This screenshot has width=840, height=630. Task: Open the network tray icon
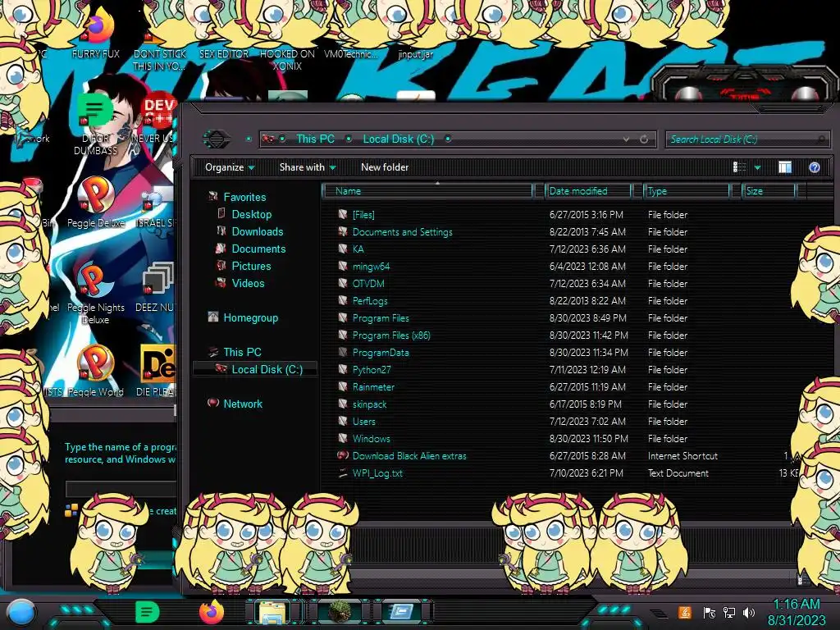click(728, 613)
